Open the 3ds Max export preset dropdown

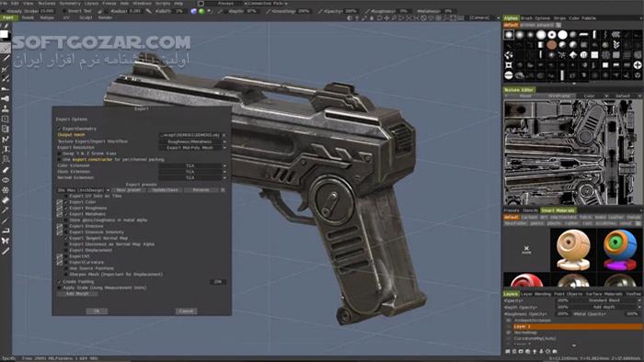83,190
